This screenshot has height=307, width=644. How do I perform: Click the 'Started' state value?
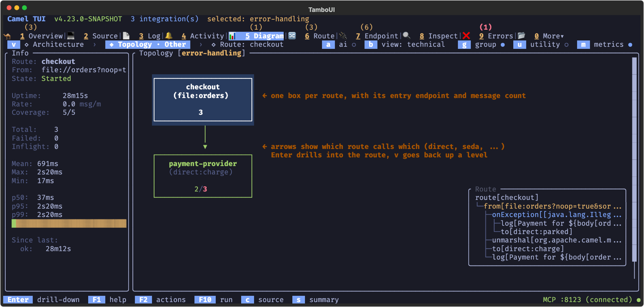coord(56,79)
